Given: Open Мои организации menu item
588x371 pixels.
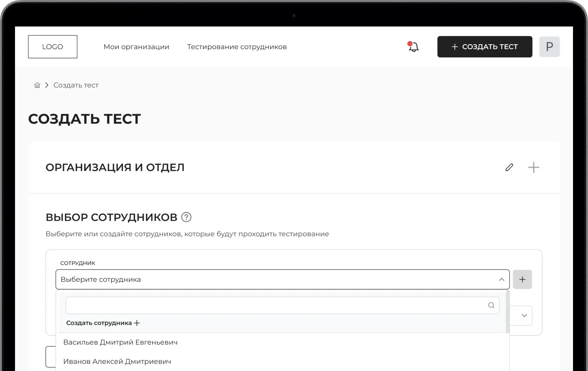Looking at the screenshot, I should coord(136,47).
